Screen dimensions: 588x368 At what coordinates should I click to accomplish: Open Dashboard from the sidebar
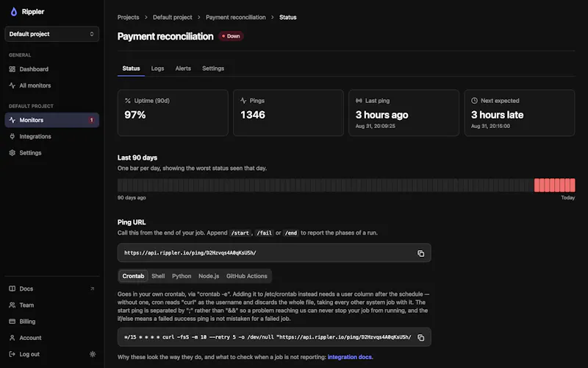click(x=51, y=69)
